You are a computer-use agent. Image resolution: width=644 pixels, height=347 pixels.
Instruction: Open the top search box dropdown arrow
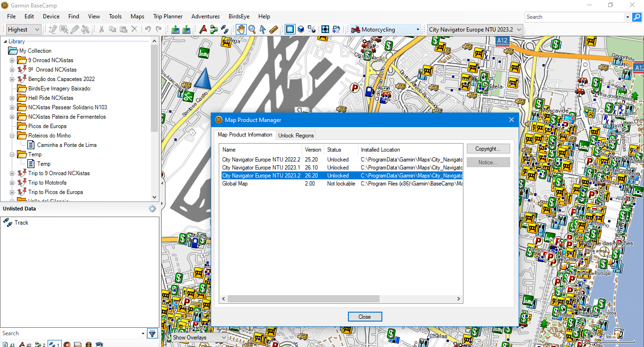click(x=627, y=17)
